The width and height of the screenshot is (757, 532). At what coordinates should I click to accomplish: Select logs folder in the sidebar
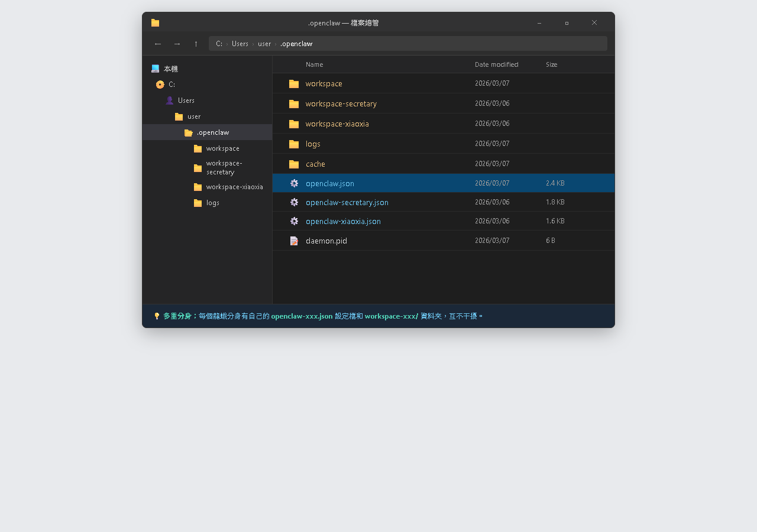(x=212, y=203)
